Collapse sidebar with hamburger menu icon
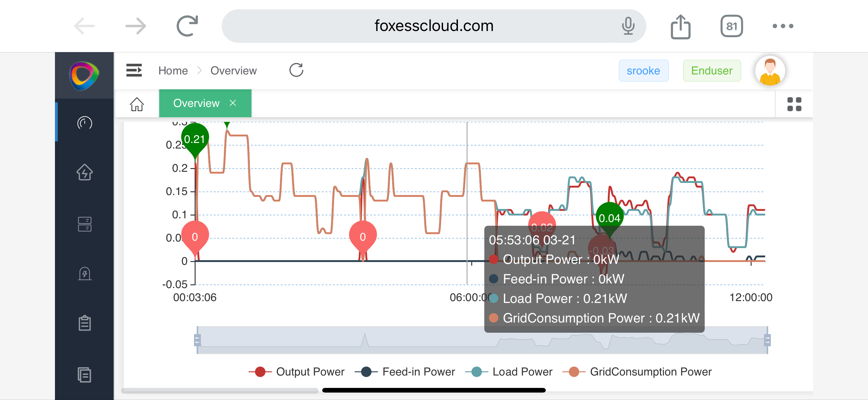 (134, 70)
